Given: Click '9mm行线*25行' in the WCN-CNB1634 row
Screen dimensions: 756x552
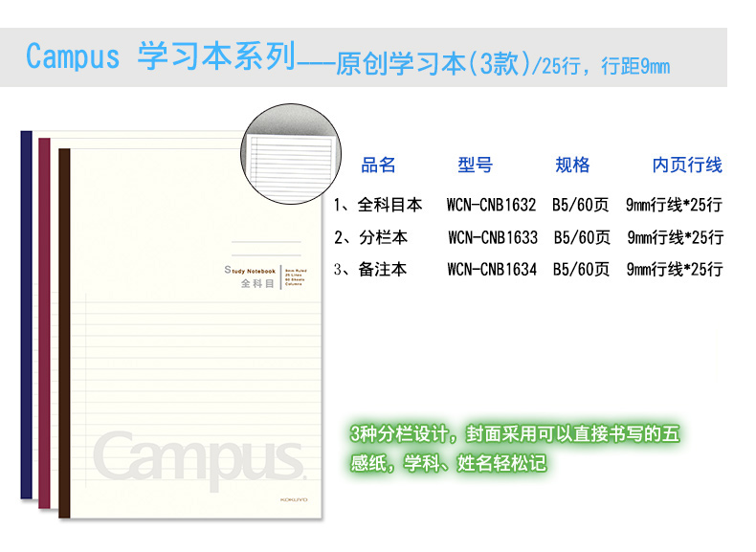Looking at the screenshot, I should (x=675, y=269).
